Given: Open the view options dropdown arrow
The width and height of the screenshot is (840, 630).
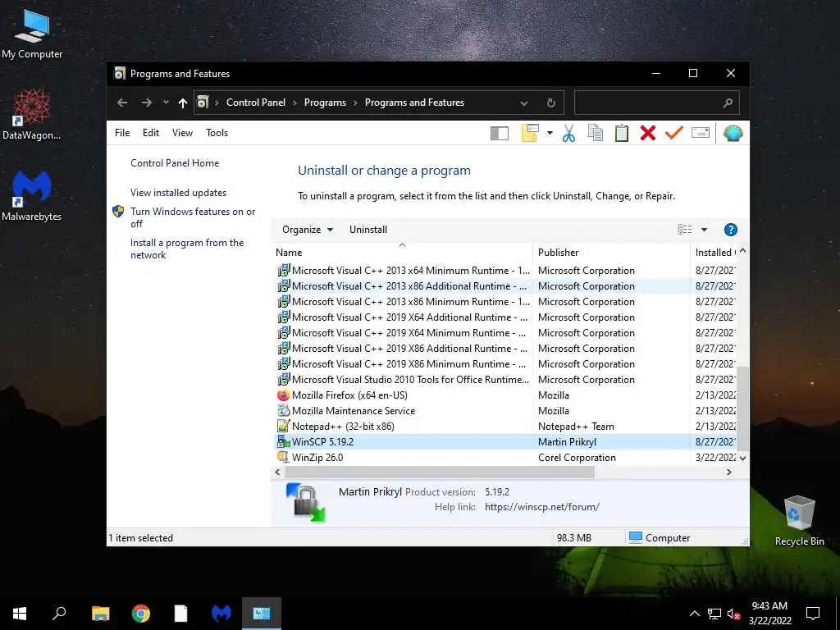Looking at the screenshot, I should pyautogui.click(x=704, y=230).
